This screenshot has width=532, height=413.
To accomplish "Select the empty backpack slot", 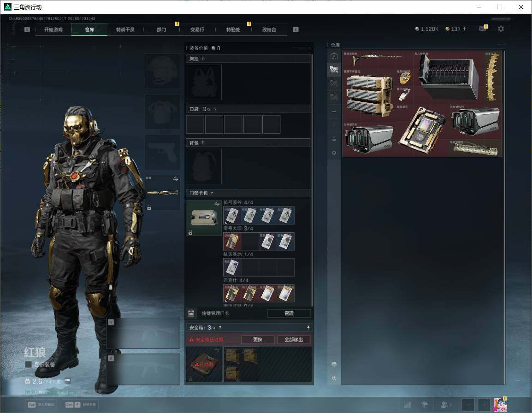I will tap(204, 166).
